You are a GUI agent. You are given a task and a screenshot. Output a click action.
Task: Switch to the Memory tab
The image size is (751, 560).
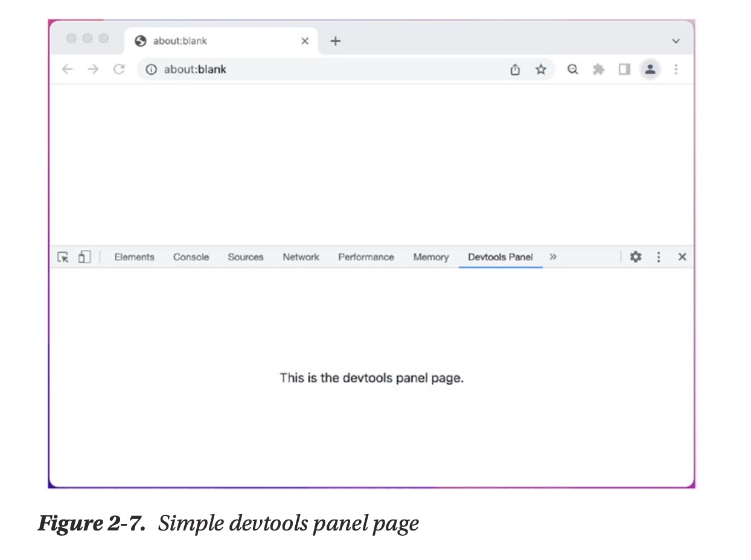tap(430, 257)
